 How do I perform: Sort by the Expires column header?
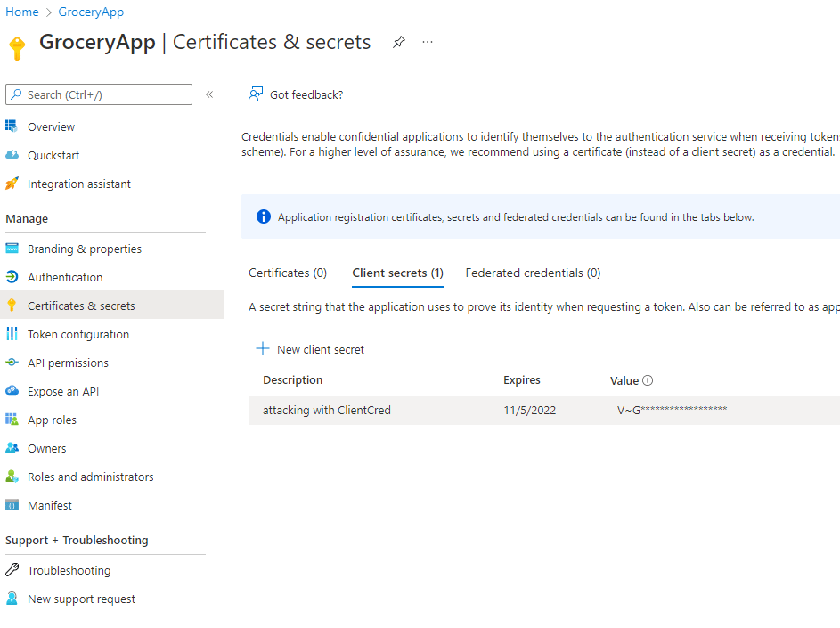[522, 380]
